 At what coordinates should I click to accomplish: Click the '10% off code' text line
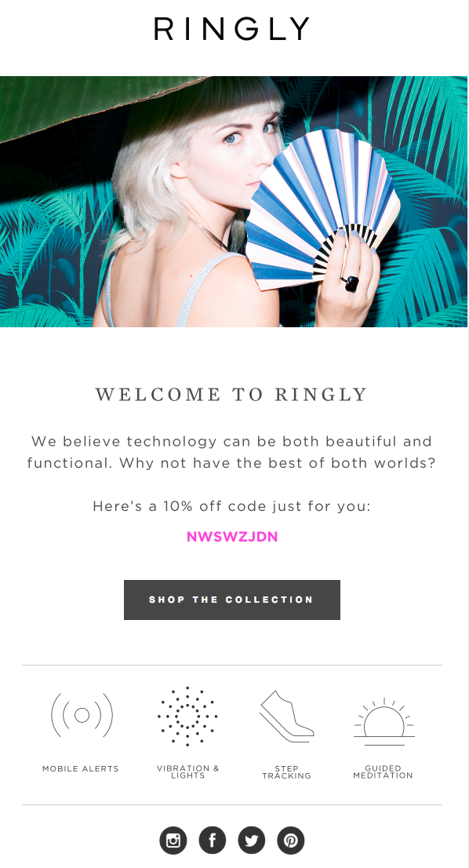(x=231, y=506)
